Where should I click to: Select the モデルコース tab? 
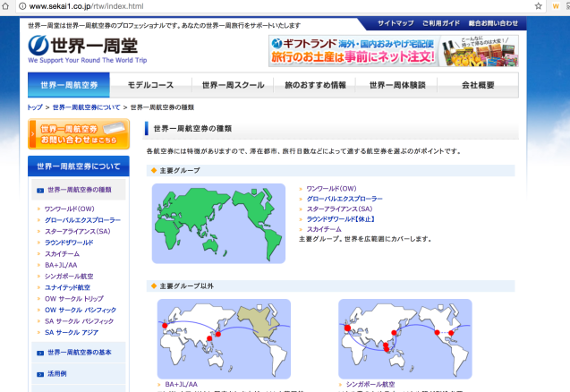(150, 85)
